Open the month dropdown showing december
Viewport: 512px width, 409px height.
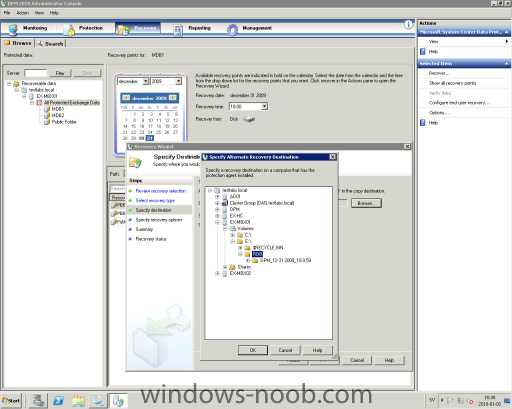tap(146, 81)
